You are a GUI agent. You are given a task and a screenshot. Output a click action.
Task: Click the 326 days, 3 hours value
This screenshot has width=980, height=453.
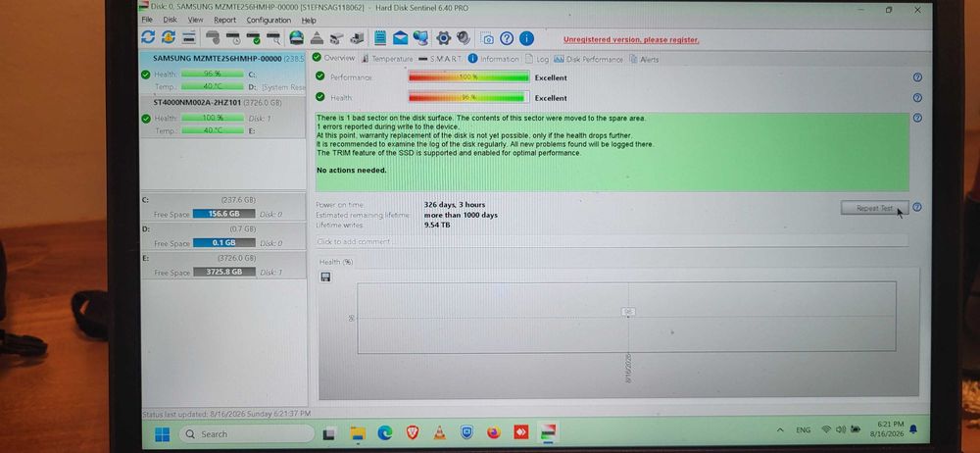(455, 205)
